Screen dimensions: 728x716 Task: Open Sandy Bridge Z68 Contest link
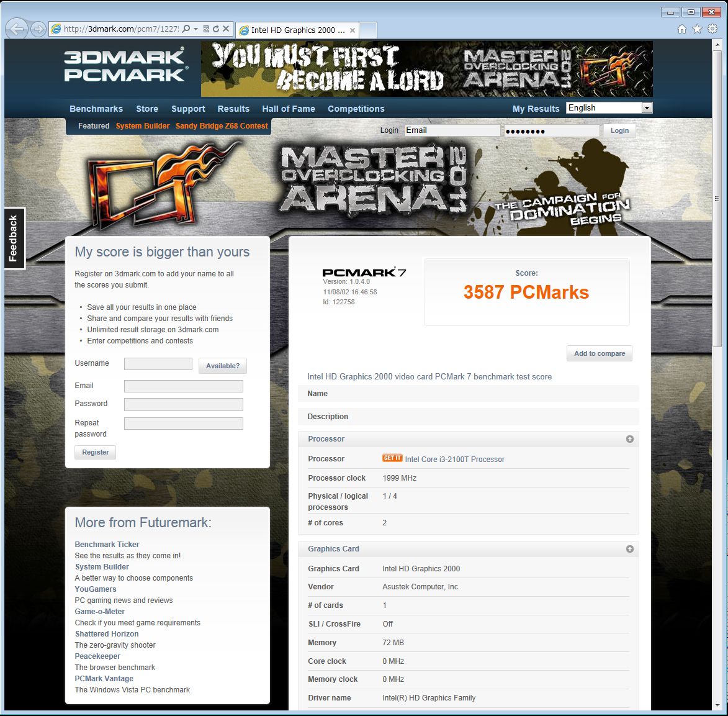click(222, 126)
